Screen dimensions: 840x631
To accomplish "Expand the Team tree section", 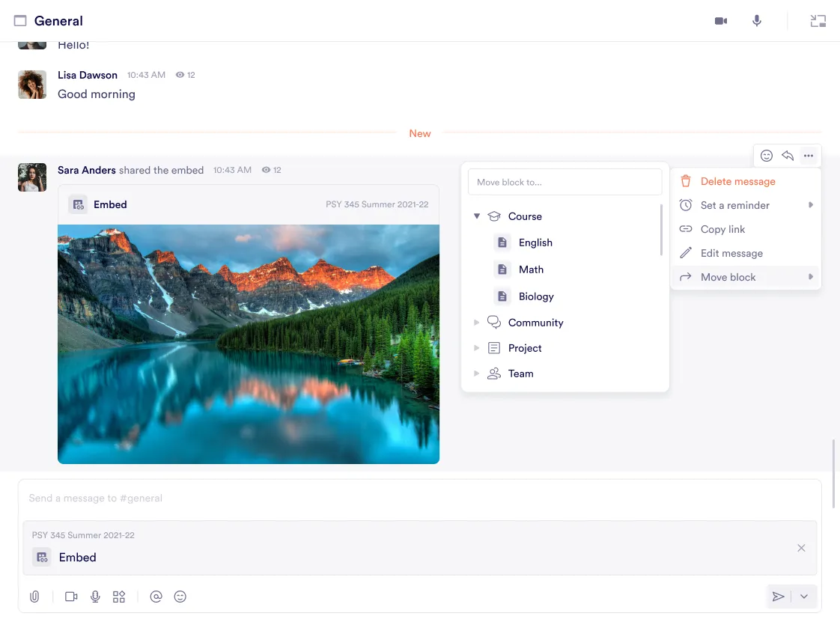I will click(x=477, y=374).
